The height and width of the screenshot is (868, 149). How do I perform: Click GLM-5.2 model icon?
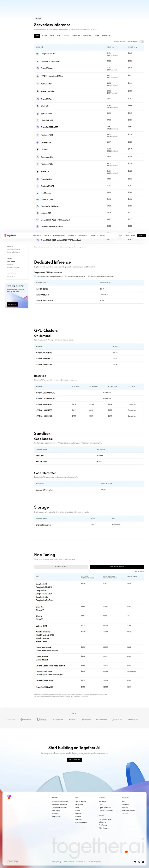[38, 106]
